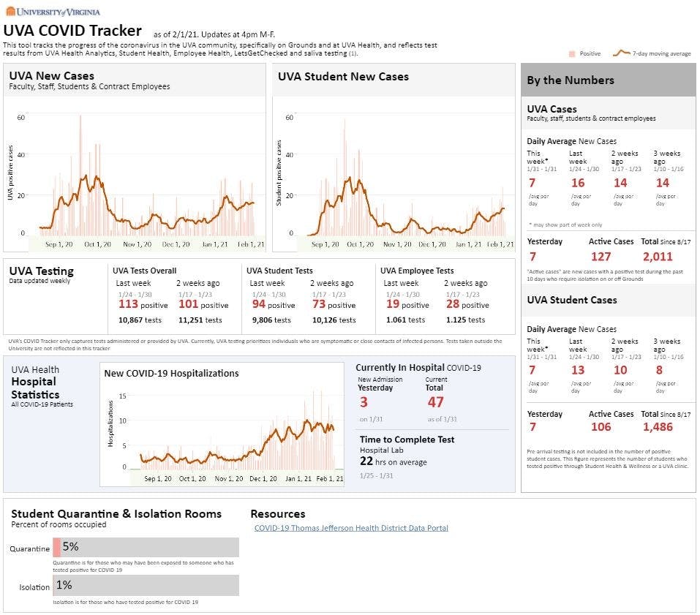Click the UVA Student New Cases chart title
The height and width of the screenshot is (615, 700).
click(x=343, y=76)
